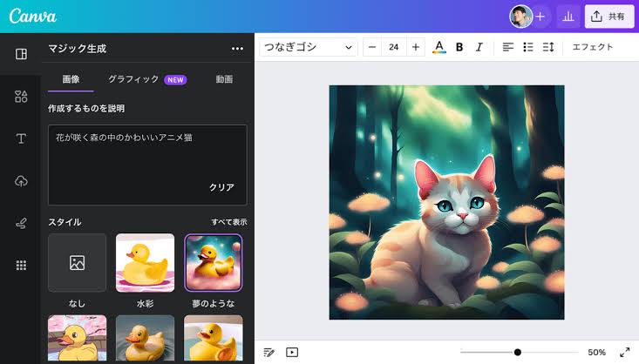Click the クリア button in prompt box

[221, 187]
